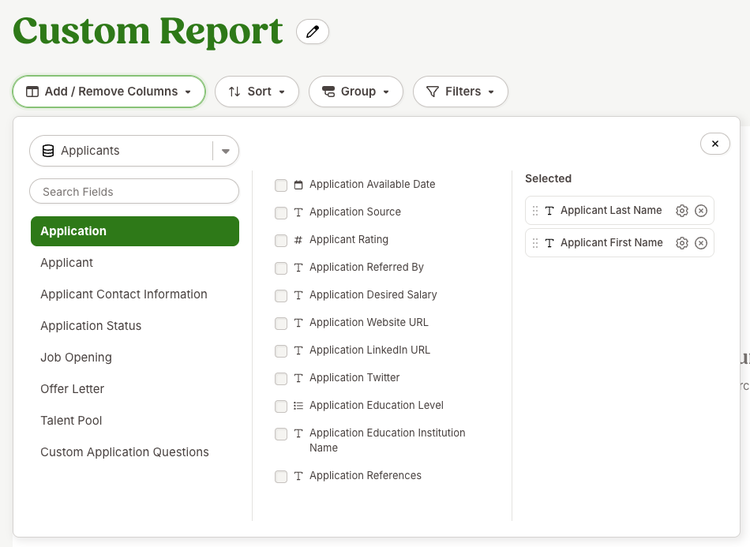Open settings gear for Applicant First Name

click(682, 243)
